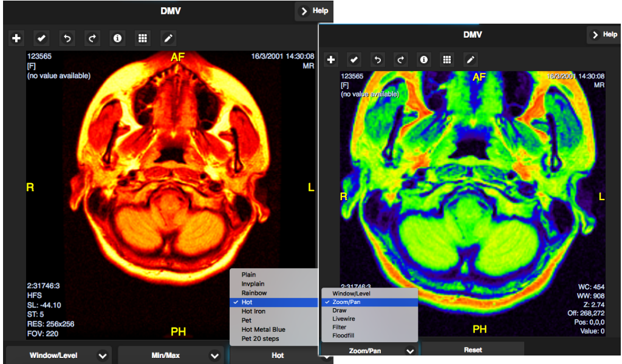622x364 pixels.
Task: Select the pencil icon in the right viewer toolbar
Action: [x=470, y=59]
